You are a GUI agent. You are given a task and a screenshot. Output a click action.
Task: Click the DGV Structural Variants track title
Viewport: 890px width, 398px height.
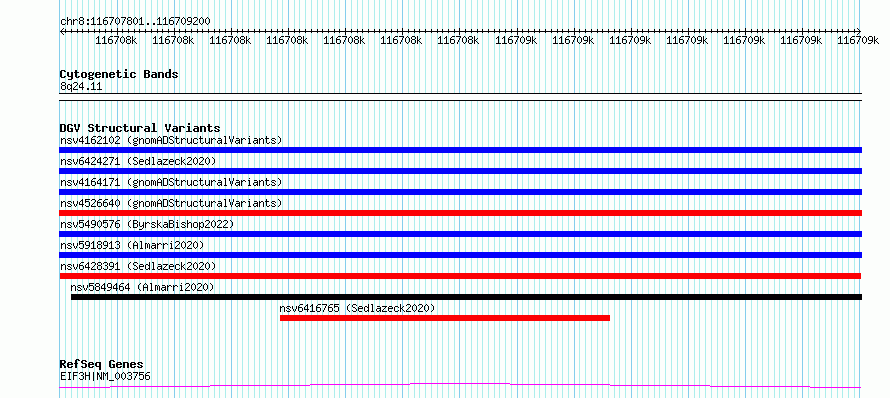click(x=140, y=128)
